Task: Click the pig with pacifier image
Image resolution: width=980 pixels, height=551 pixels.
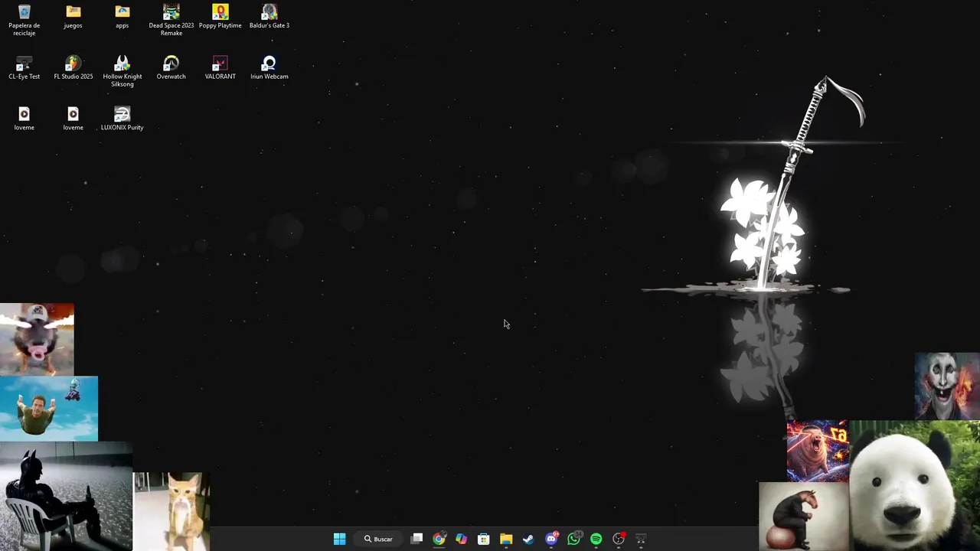Action: coord(37,339)
